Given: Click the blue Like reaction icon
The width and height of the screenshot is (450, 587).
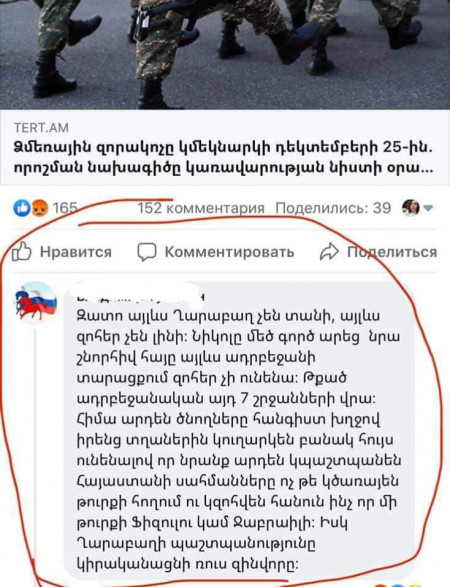Looking at the screenshot, I should coord(22,208).
